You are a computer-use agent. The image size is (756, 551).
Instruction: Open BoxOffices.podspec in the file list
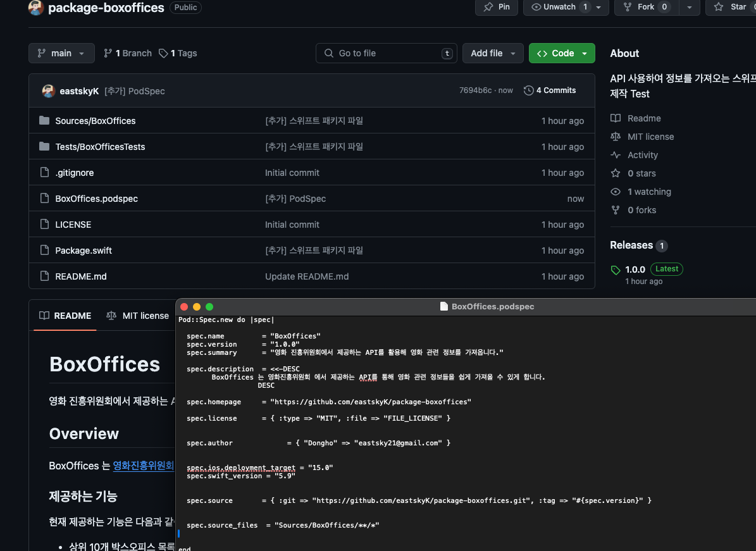click(96, 199)
